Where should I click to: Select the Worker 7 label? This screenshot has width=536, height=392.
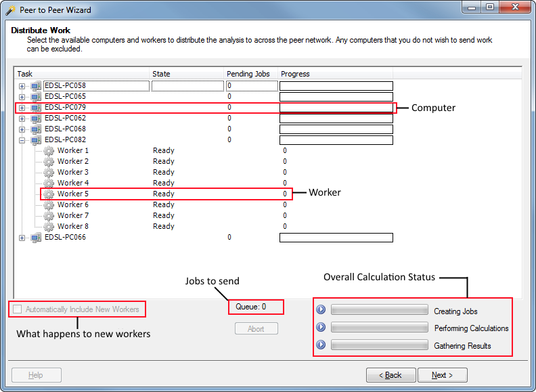(x=73, y=215)
